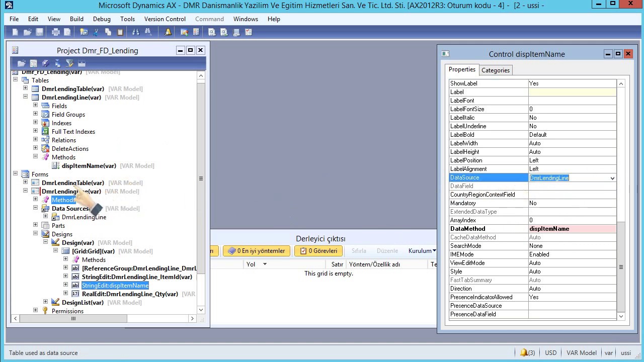Expand the DeleteActions node

pos(35,148)
